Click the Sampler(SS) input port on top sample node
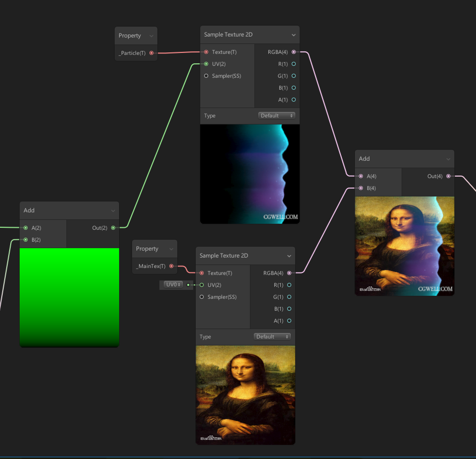476x459 pixels. click(x=206, y=76)
